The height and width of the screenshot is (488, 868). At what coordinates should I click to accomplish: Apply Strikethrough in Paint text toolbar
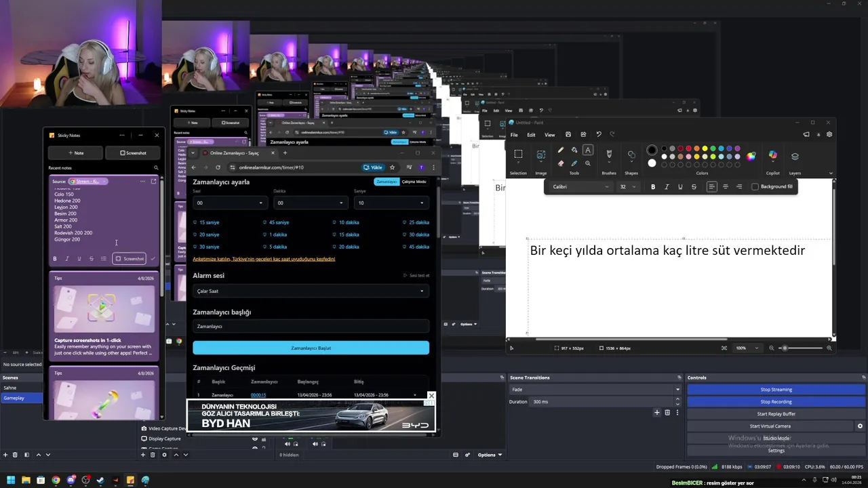coord(694,186)
